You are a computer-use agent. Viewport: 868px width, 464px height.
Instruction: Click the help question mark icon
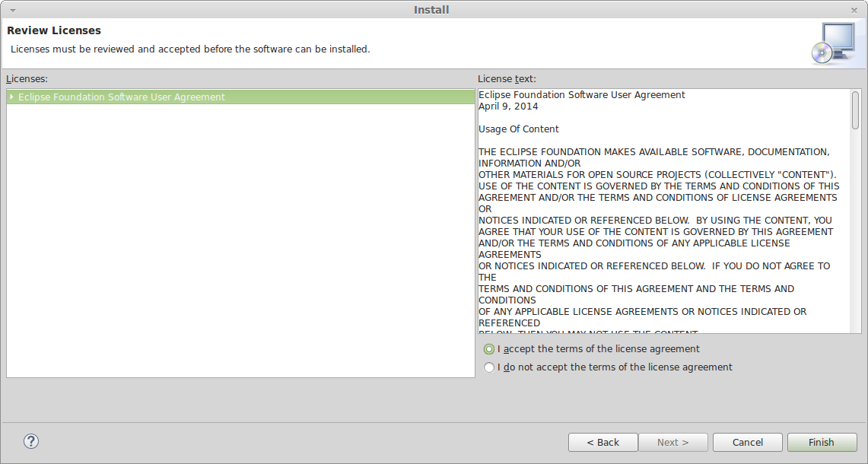tap(31, 441)
